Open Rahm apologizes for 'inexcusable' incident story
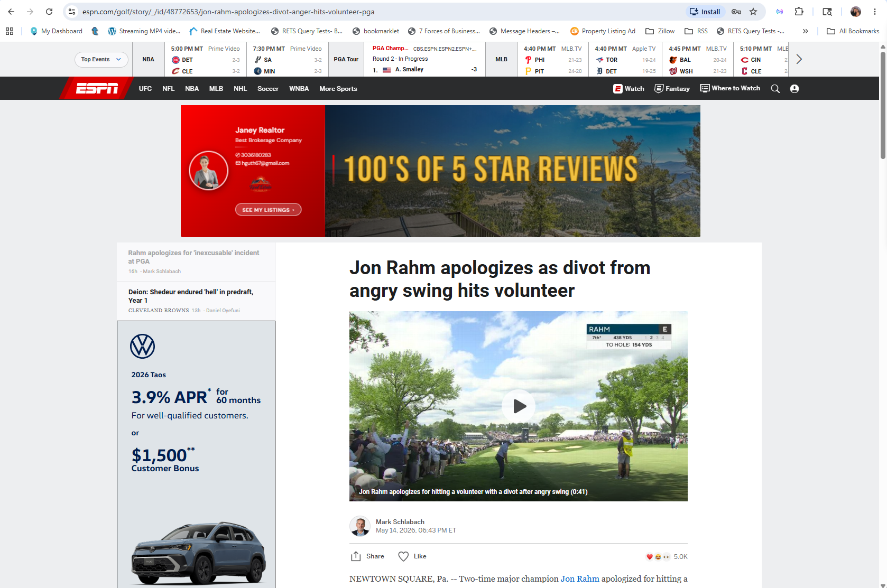 (x=193, y=257)
